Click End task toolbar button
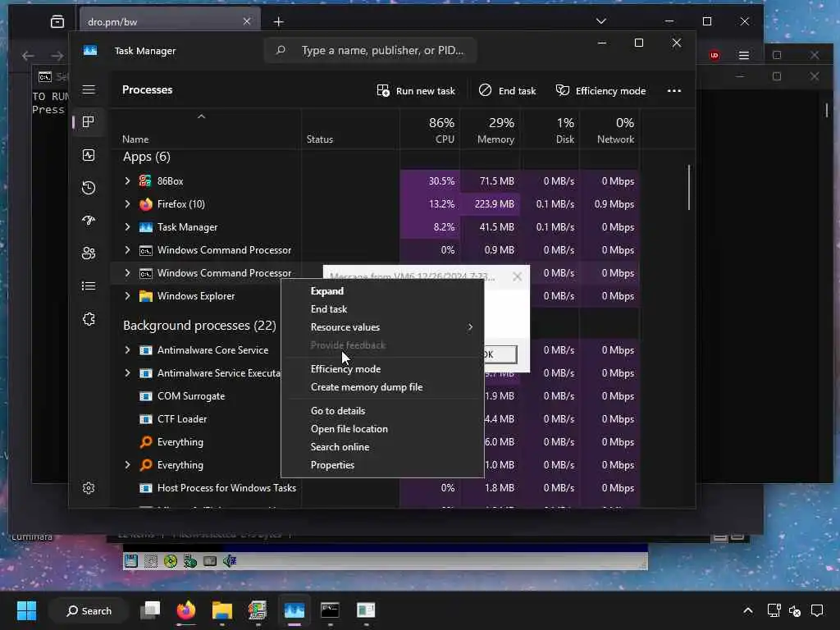Screen dimensions: 840x630 (507, 90)
